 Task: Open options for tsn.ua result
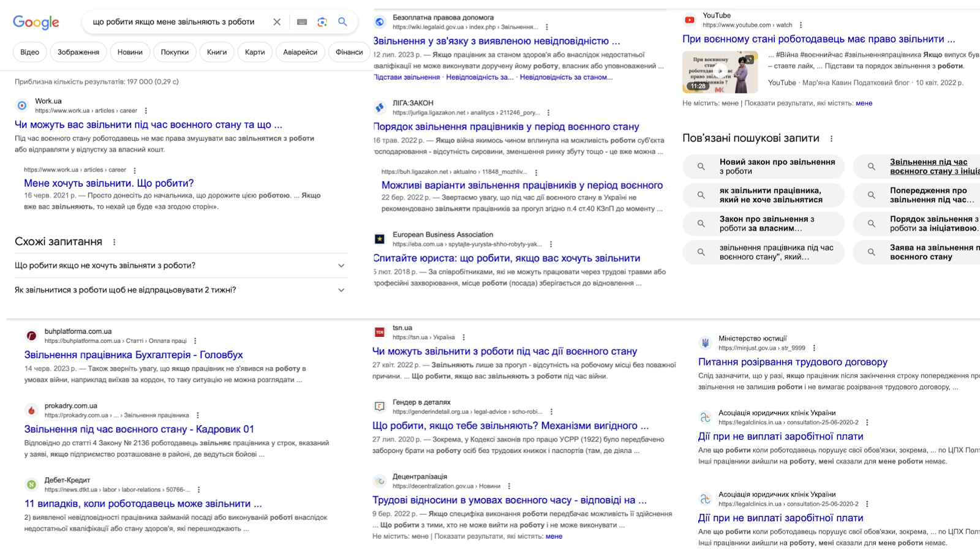[x=464, y=337]
